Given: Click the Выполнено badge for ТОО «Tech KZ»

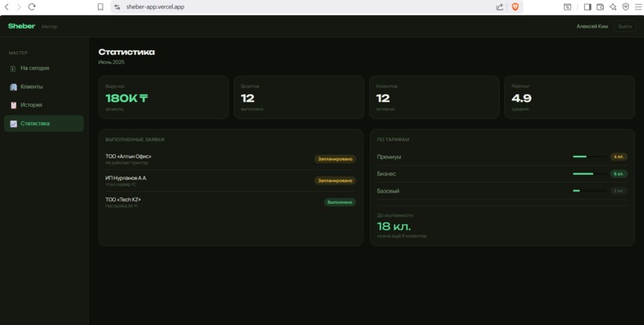Looking at the screenshot, I should click(340, 202).
